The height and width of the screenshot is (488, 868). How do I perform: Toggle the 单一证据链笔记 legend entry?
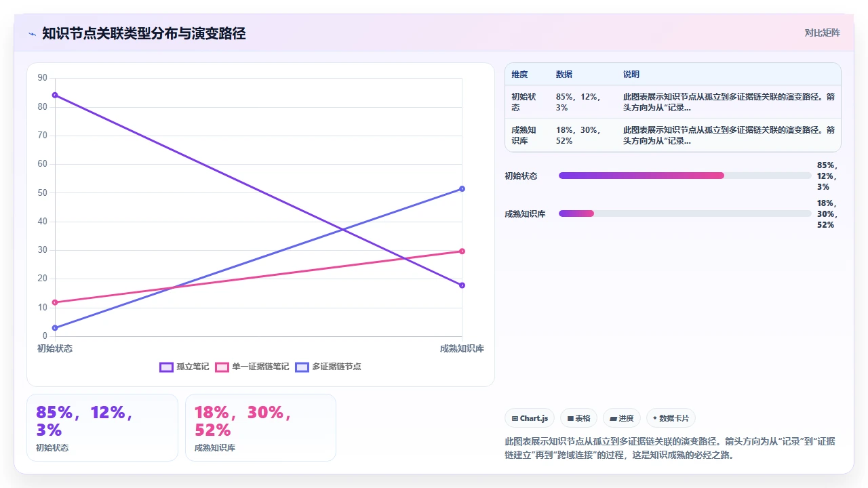[252, 367]
